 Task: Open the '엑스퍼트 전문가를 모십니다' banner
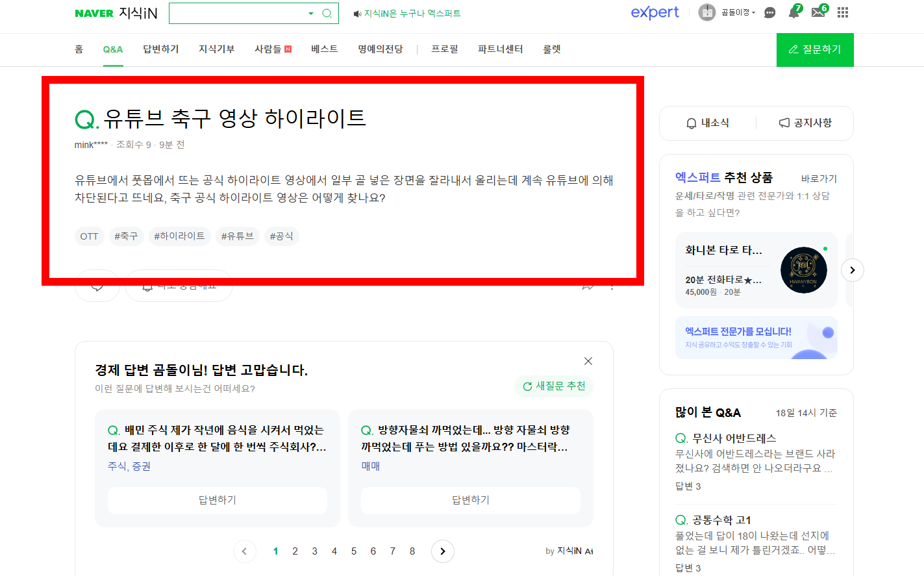[x=756, y=338]
